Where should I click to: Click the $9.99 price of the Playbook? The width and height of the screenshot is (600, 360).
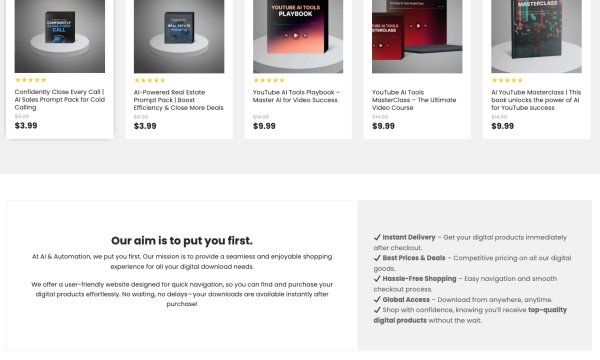pos(264,126)
